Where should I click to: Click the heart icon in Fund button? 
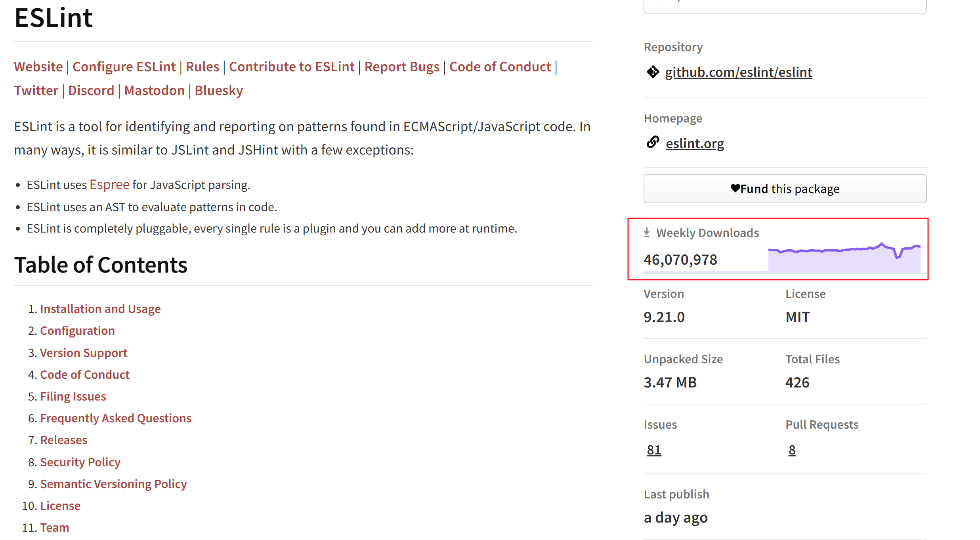tap(735, 188)
